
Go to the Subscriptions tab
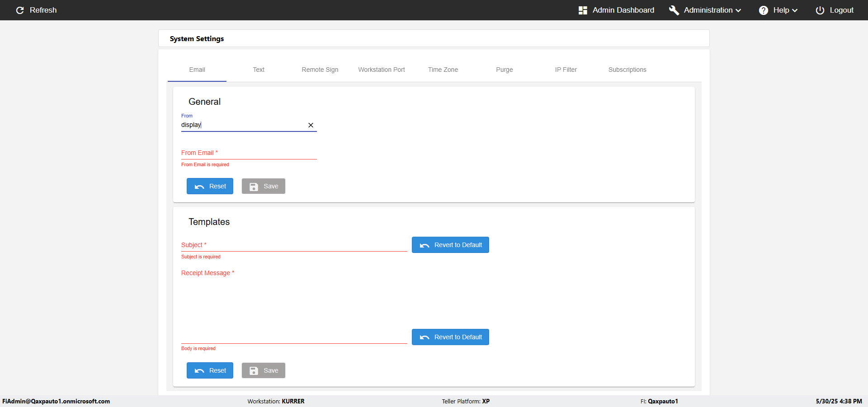coord(627,70)
